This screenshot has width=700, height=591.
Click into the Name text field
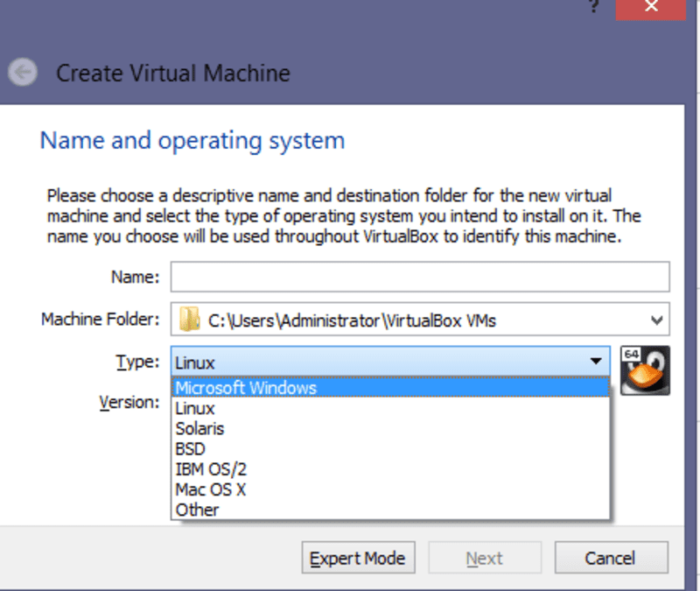click(x=420, y=277)
